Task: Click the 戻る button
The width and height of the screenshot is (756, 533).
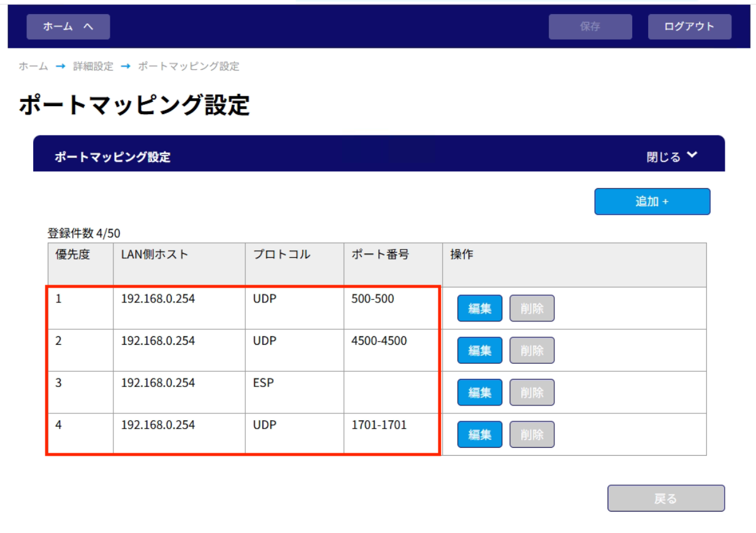Action: pyautogui.click(x=666, y=499)
